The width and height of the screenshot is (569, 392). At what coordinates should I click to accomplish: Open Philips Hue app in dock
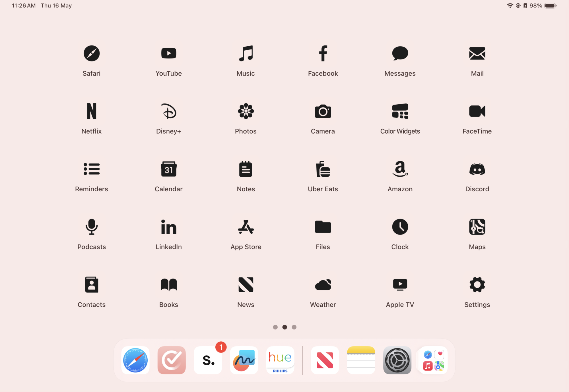click(x=280, y=360)
